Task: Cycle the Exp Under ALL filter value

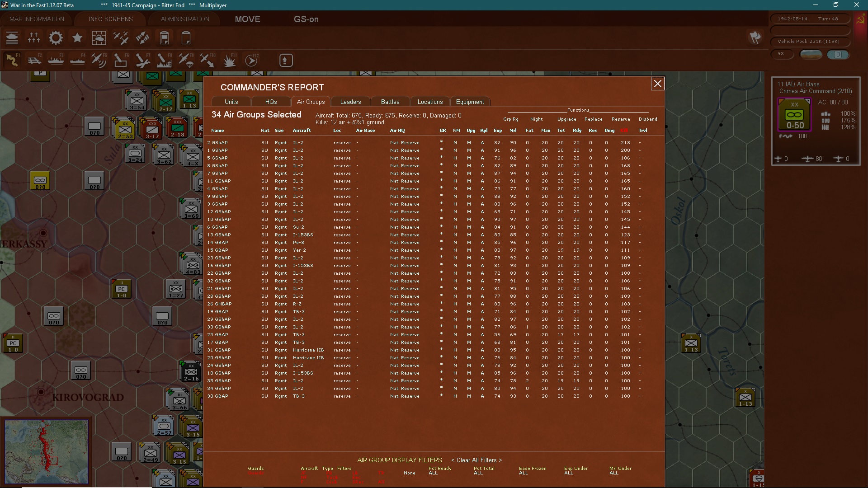Action: pos(569,473)
